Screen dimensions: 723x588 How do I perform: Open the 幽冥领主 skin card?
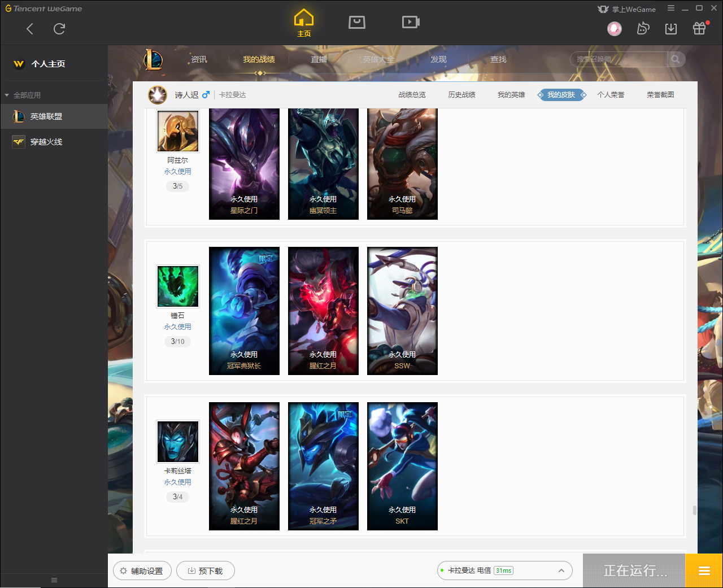pyautogui.click(x=323, y=164)
